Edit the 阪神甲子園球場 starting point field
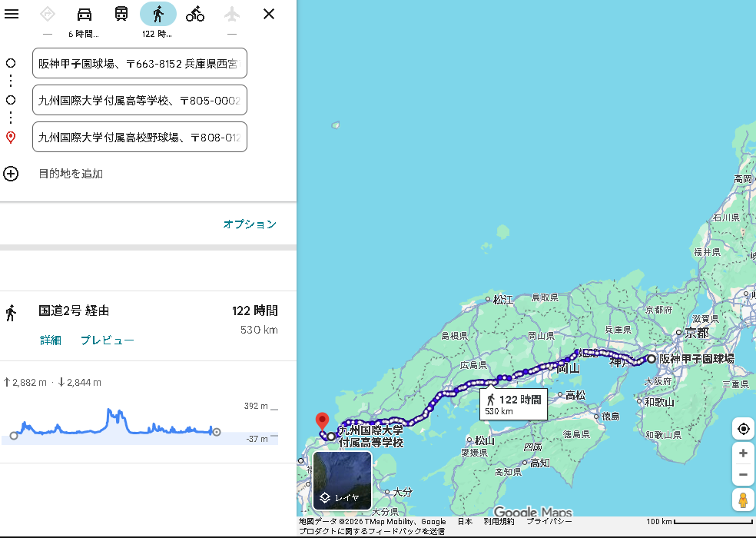 [140, 63]
